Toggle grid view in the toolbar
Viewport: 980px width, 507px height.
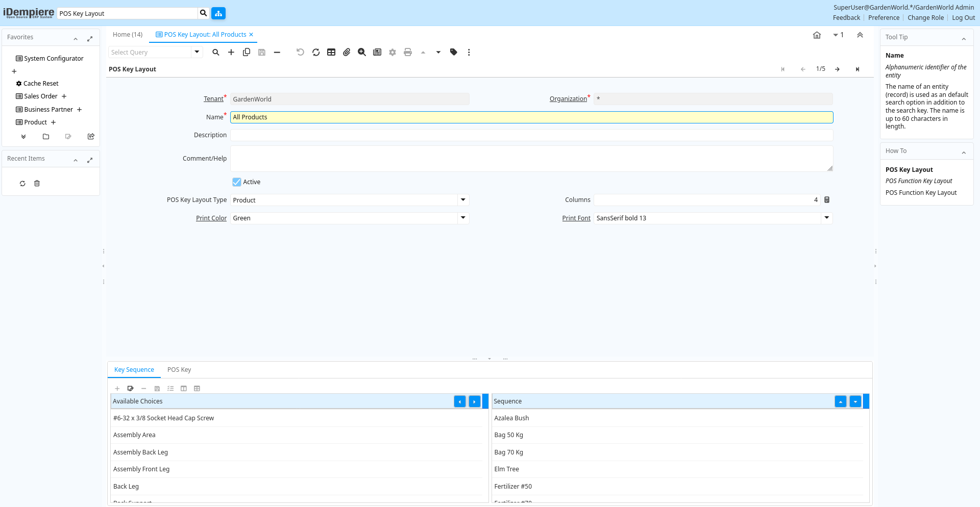(331, 52)
